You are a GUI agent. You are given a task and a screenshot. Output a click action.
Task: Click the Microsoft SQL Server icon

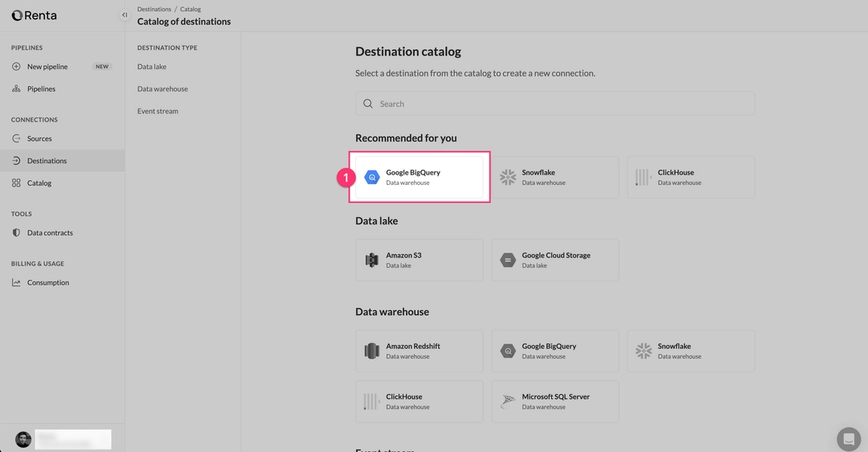508,401
